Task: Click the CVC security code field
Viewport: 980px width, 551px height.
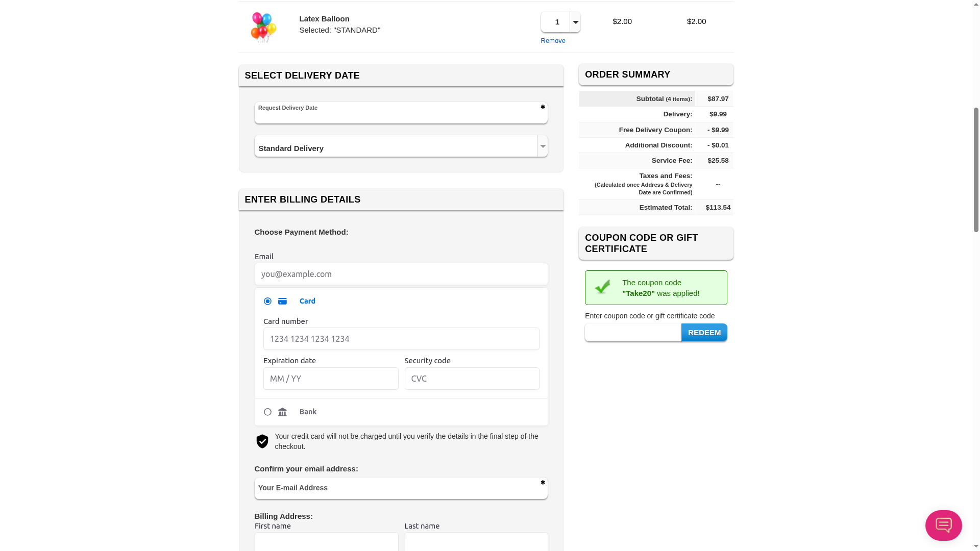Action: tap(471, 379)
